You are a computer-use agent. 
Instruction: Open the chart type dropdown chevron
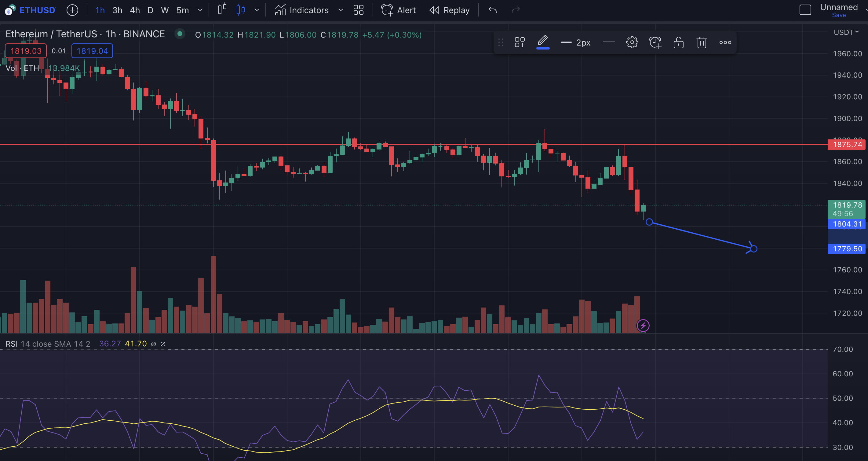257,10
